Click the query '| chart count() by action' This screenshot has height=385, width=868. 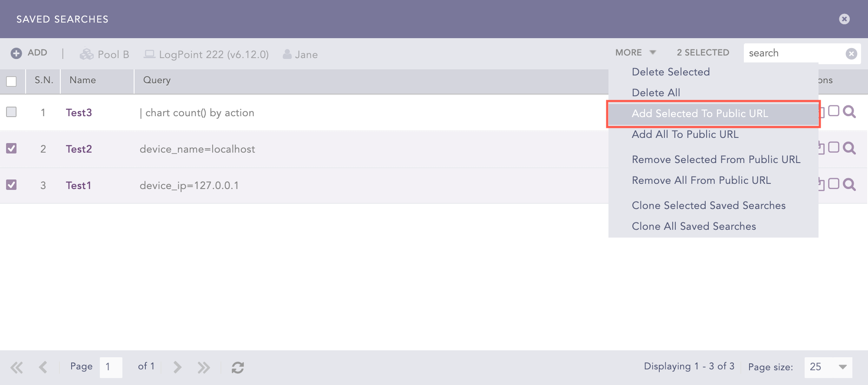coord(197,113)
